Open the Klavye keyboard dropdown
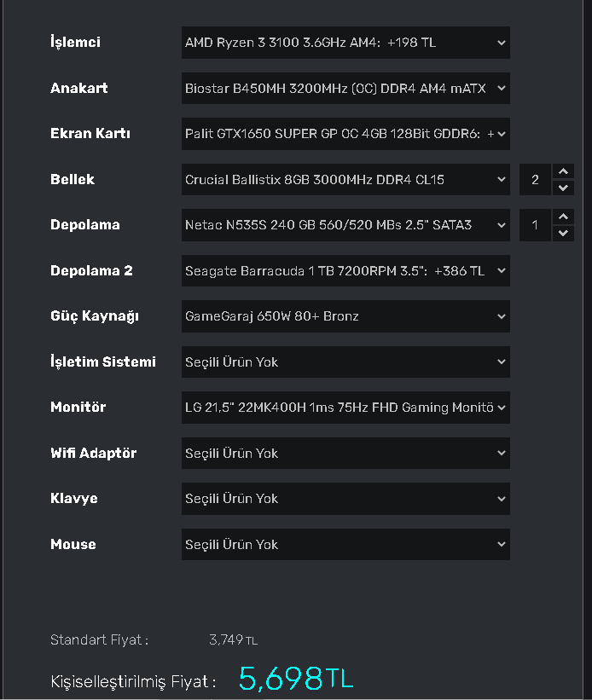This screenshot has height=700, width=592. pos(345,499)
